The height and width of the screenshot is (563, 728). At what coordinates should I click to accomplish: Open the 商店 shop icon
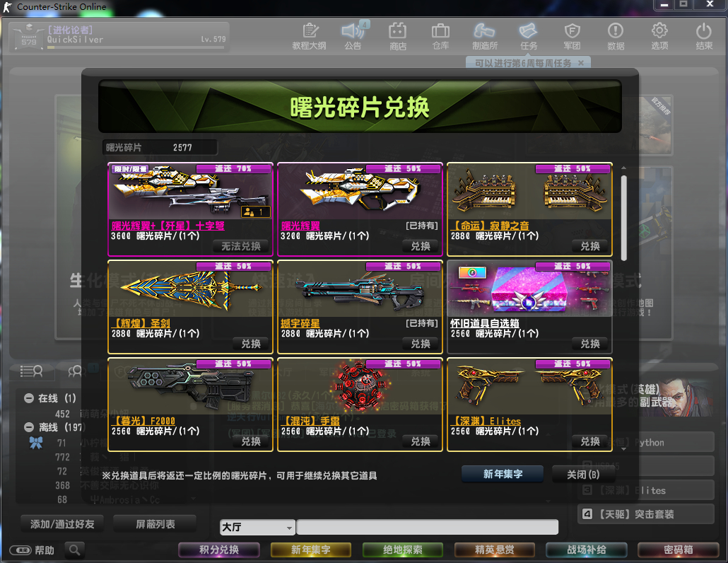pyautogui.click(x=397, y=36)
